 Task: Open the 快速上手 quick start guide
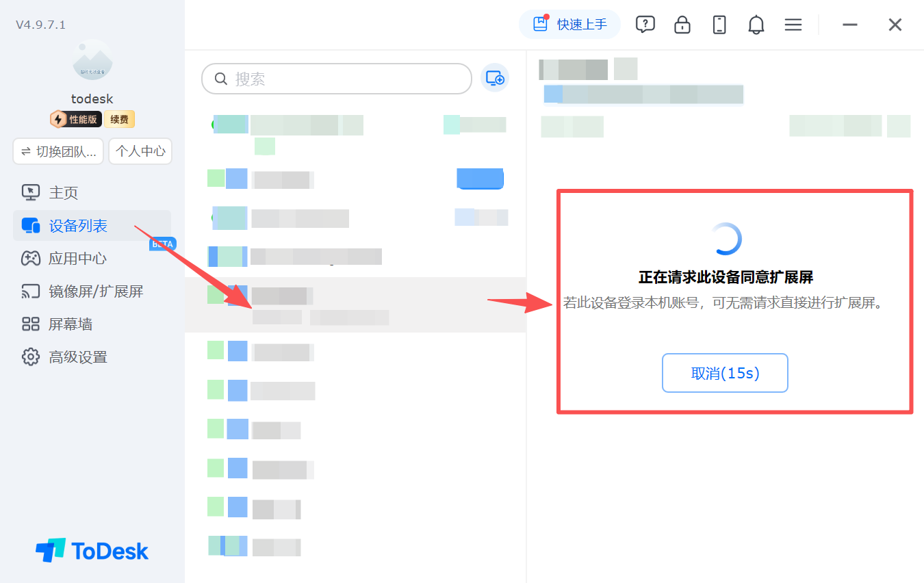tap(569, 25)
